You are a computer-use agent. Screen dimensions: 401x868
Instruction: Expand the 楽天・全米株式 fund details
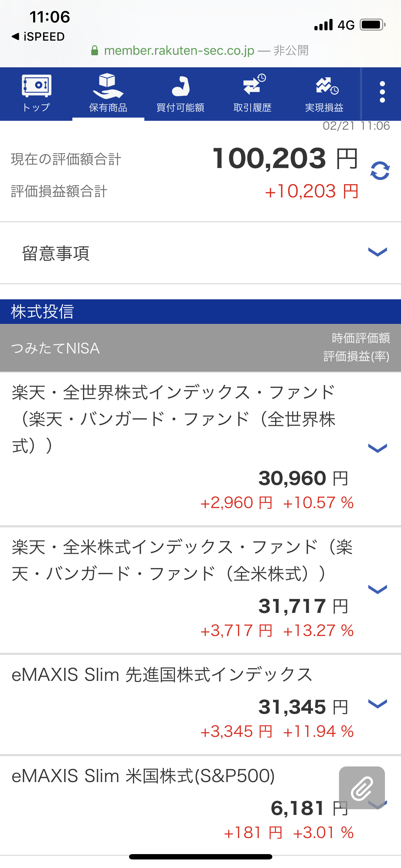pyautogui.click(x=377, y=589)
